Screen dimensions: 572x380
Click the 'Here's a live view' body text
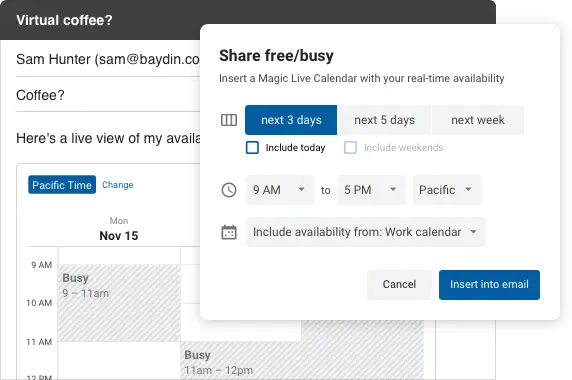(x=108, y=139)
